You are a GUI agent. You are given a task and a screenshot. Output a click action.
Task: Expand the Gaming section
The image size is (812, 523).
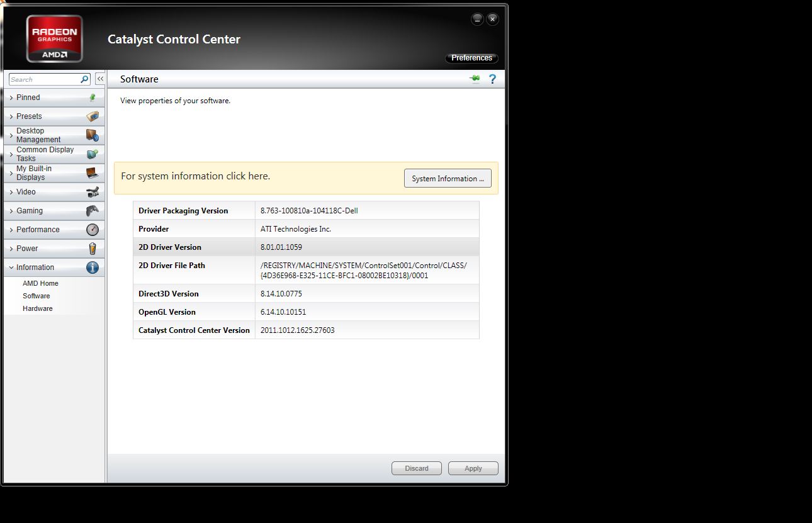pos(11,211)
